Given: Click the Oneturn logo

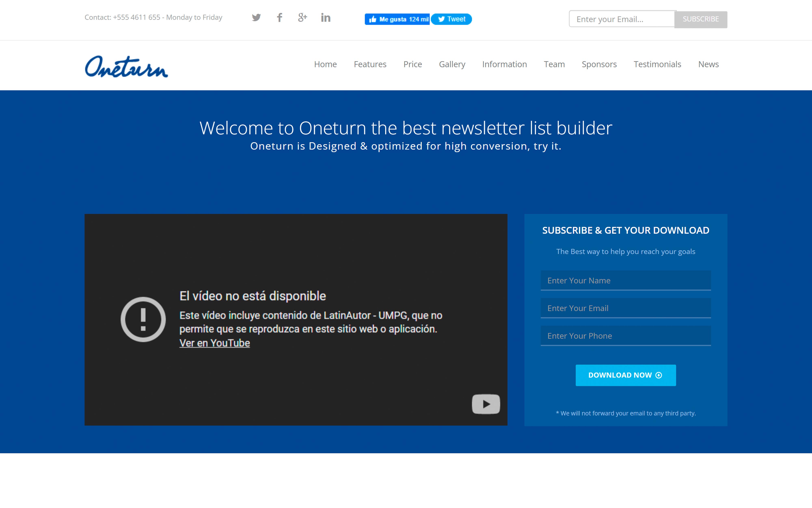Looking at the screenshot, I should pyautogui.click(x=126, y=66).
